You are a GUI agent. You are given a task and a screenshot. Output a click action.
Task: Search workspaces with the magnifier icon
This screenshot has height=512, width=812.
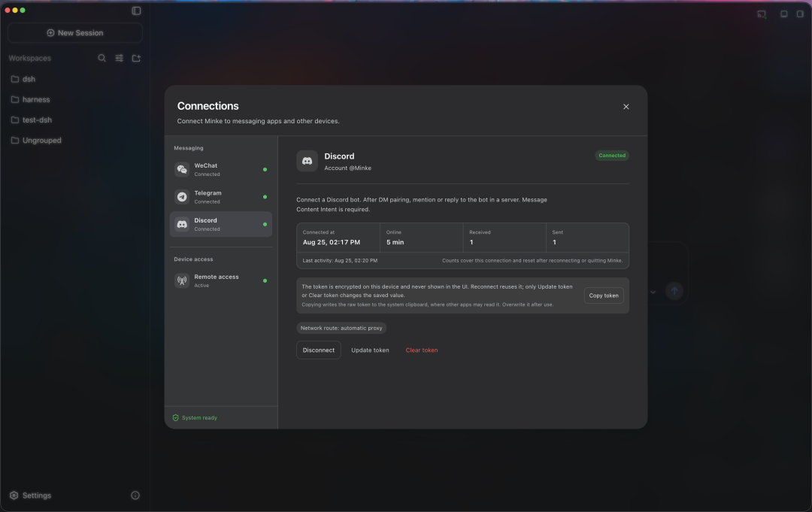coord(102,58)
